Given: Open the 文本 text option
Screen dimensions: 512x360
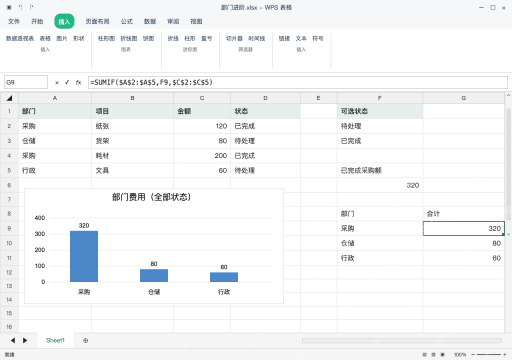Looking at the screenshot, I should click(301, 39).
